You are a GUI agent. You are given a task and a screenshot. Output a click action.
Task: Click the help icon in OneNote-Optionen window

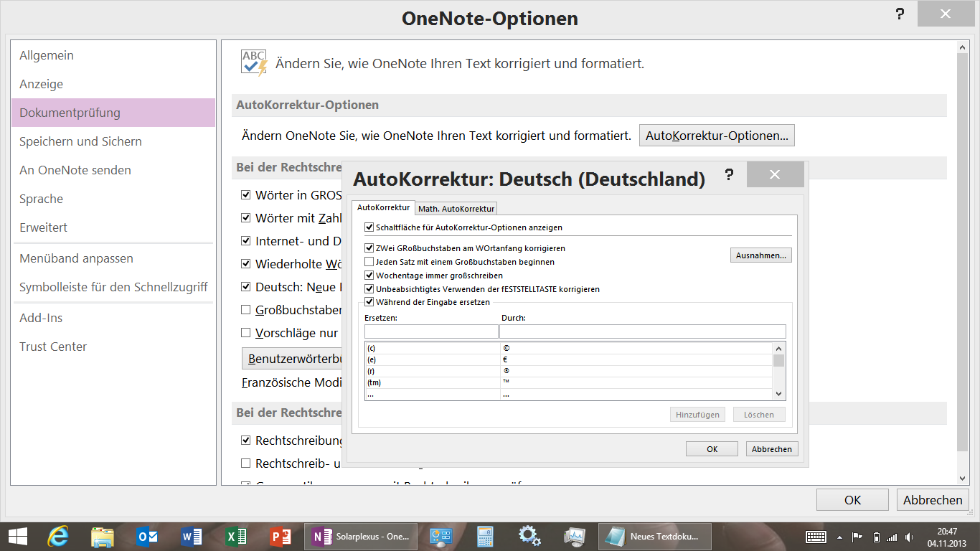(899, 14)
